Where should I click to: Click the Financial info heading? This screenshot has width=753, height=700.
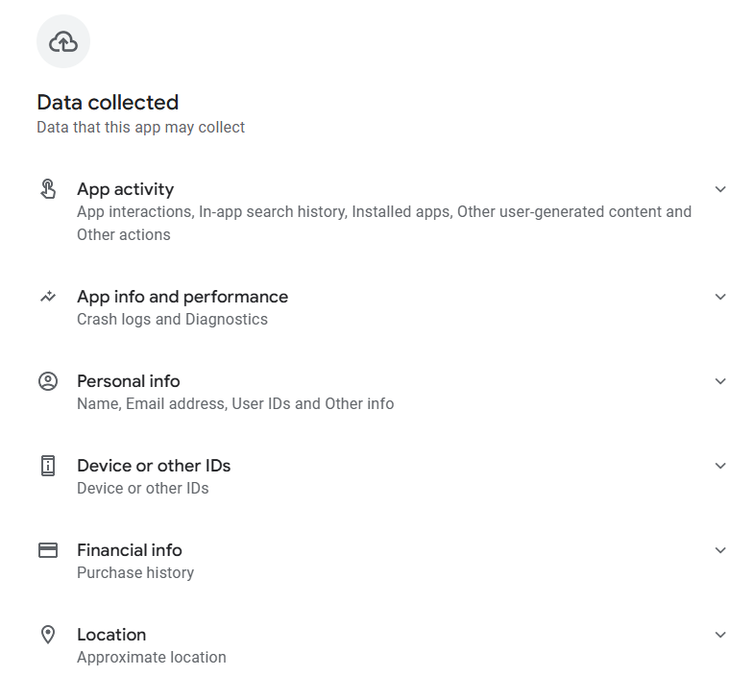click(x=129, y=550)
